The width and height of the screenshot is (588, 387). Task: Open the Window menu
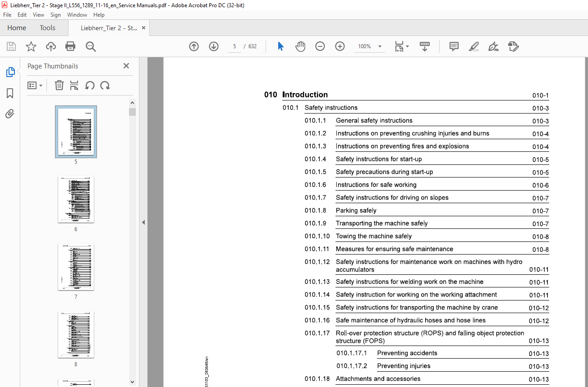click(77, 15)
